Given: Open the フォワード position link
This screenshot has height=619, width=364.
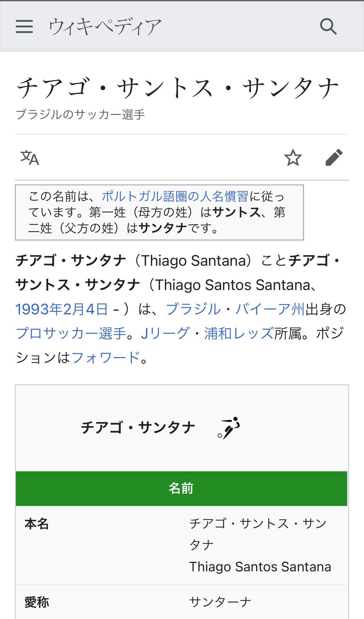Looking at the screenshot, I should (x=106, y=358).
